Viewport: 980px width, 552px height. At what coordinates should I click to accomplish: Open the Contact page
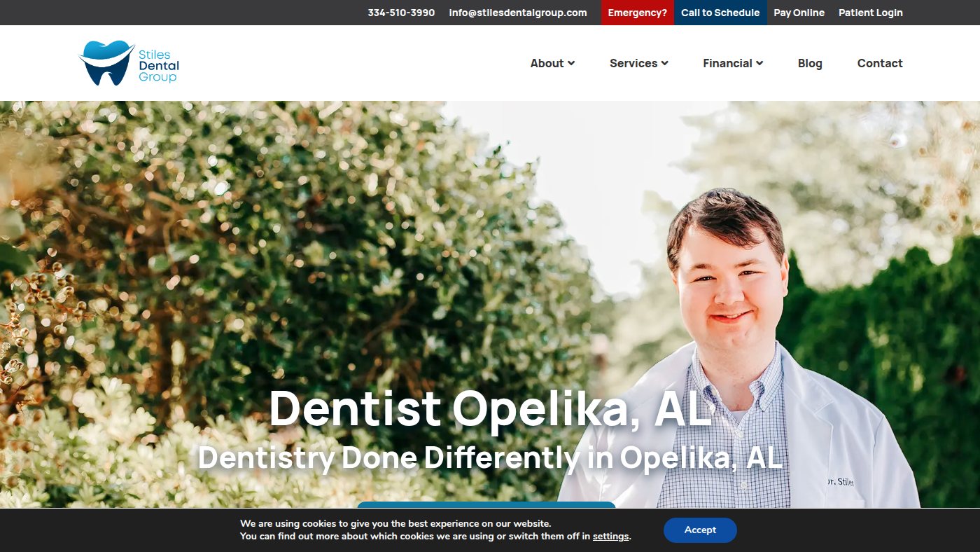[x=880, y=63]
